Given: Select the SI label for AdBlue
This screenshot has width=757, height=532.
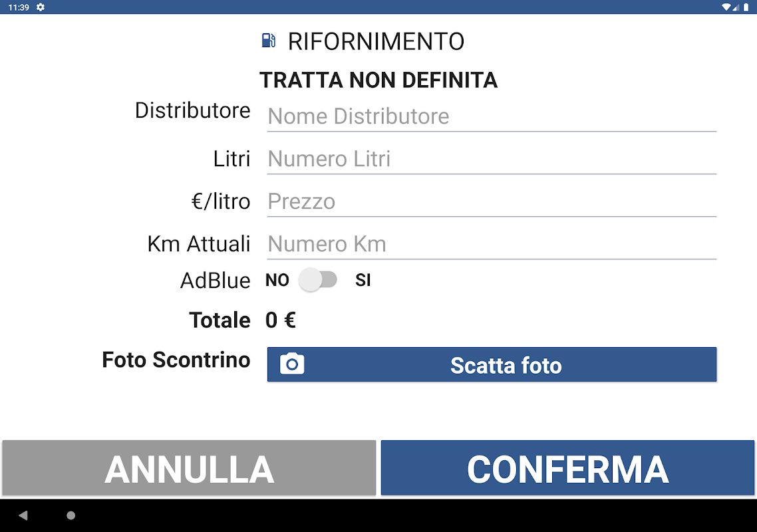Looking at the screenshot, I should click(363, 281).
